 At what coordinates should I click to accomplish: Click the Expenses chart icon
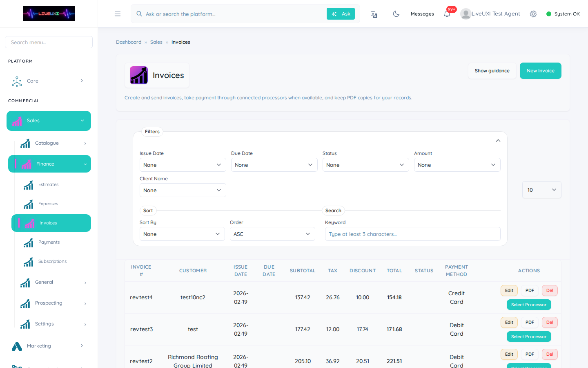click(28, 204)
